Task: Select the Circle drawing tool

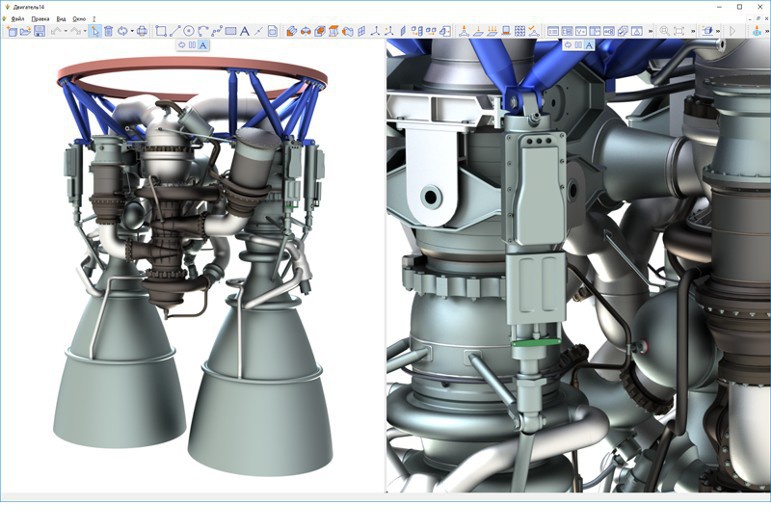Action: 188,32
